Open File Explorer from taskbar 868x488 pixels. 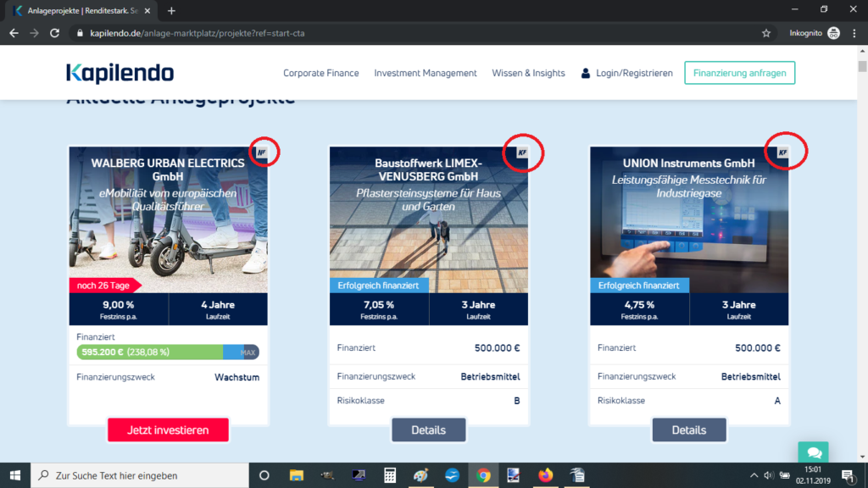click(296, 475)
